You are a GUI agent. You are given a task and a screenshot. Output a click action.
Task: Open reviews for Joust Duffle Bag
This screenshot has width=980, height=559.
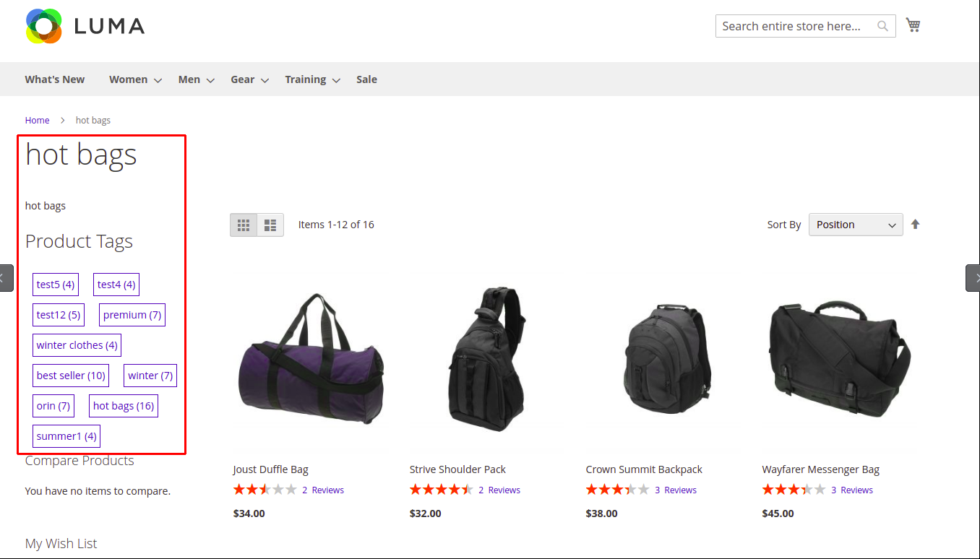pos(323,490)
